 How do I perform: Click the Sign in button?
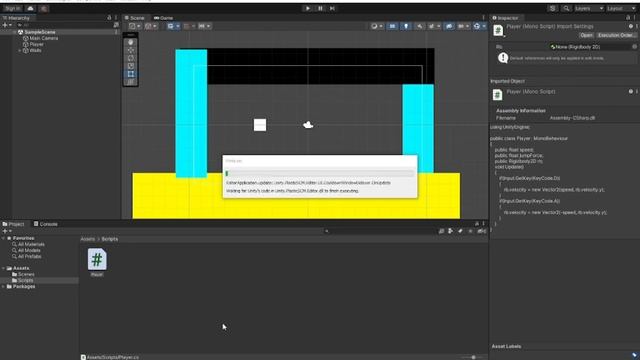coord(13,8)
